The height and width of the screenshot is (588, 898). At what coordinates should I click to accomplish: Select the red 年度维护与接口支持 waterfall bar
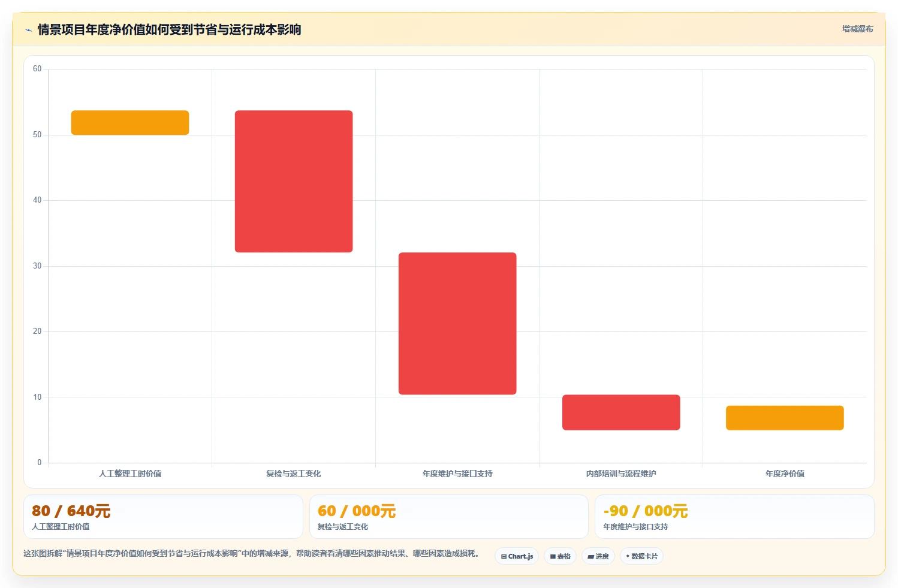[x=457, y=324]
